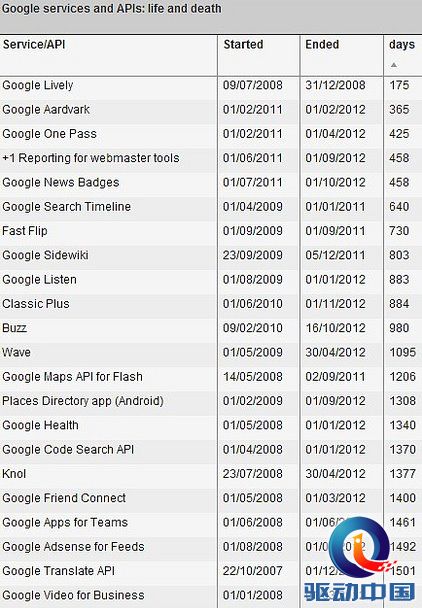This screenshot has height=608, width=422.
Task: Click the sort arrow under days header
Action: click(394, 65)
